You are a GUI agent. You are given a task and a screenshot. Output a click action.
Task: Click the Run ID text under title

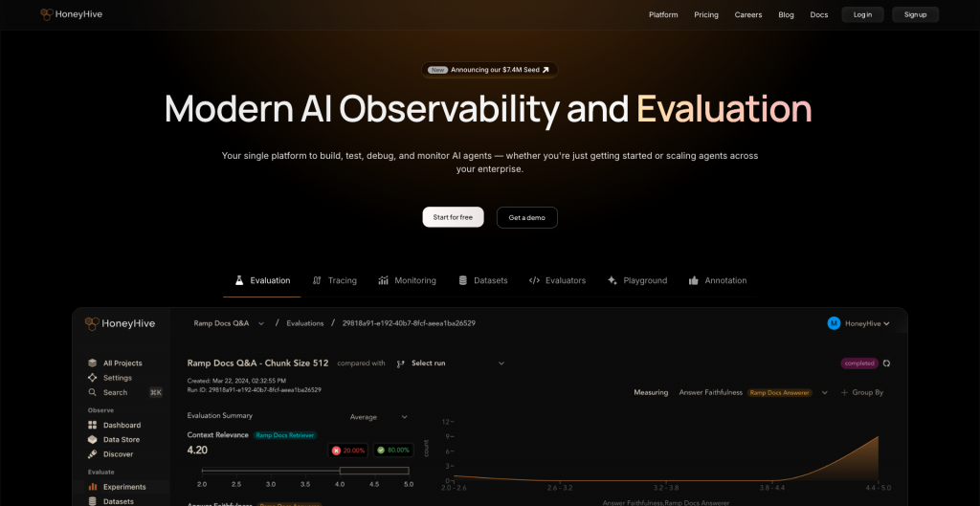[x=255, y=389]
